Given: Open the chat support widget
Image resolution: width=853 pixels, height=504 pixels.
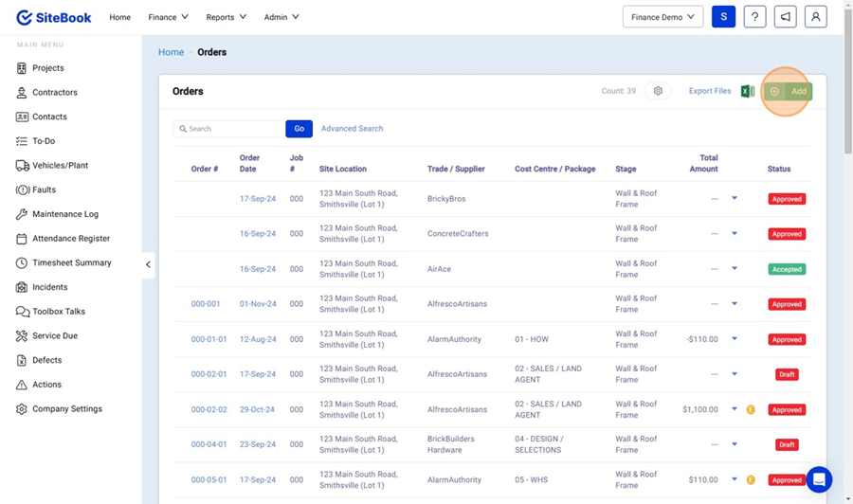Looking at the screenshot, I should 819,479.
